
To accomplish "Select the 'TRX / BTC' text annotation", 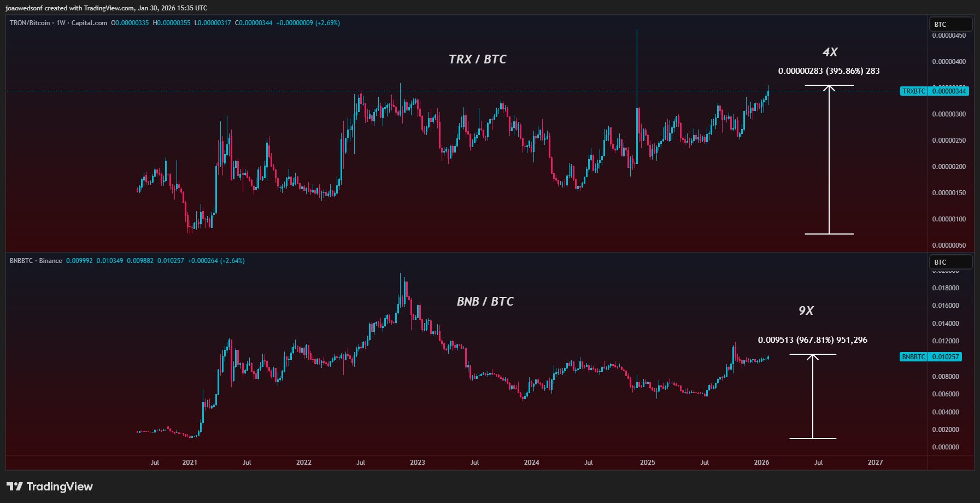I will point(478,59).
